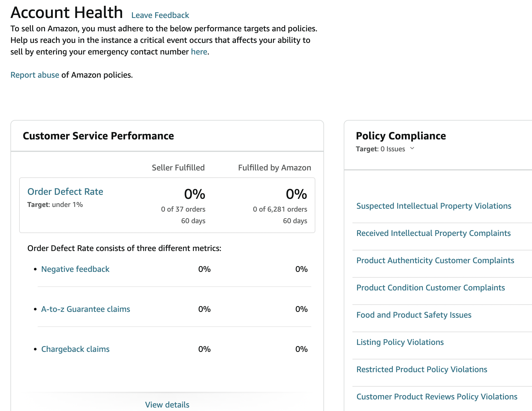Open Suspected Intellectual Property Violations
This screenshot has height=411, width=532.
pos(434,206)
